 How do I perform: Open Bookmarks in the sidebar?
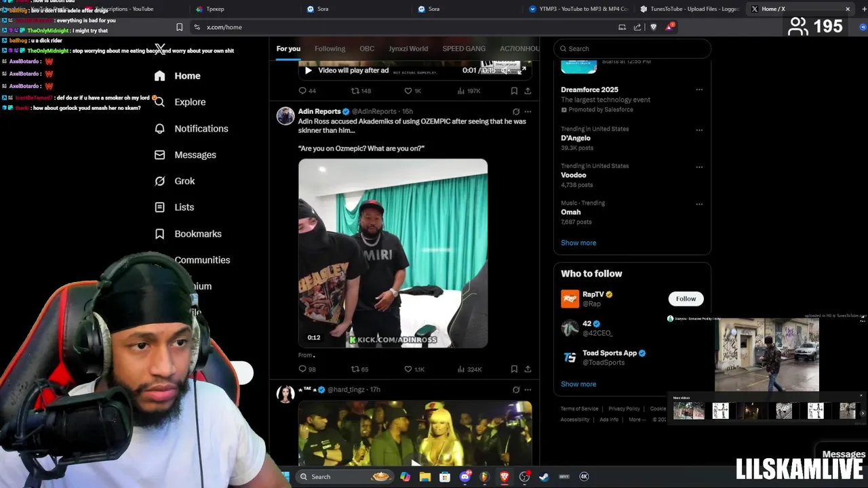click(x=188, y=234)
